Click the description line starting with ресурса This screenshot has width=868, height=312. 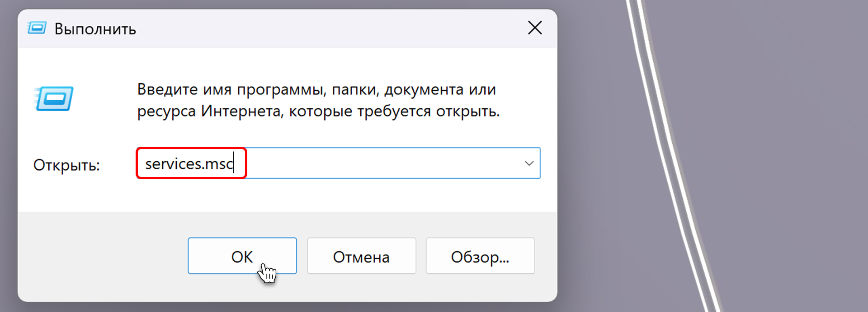click(x=318, y=111)
